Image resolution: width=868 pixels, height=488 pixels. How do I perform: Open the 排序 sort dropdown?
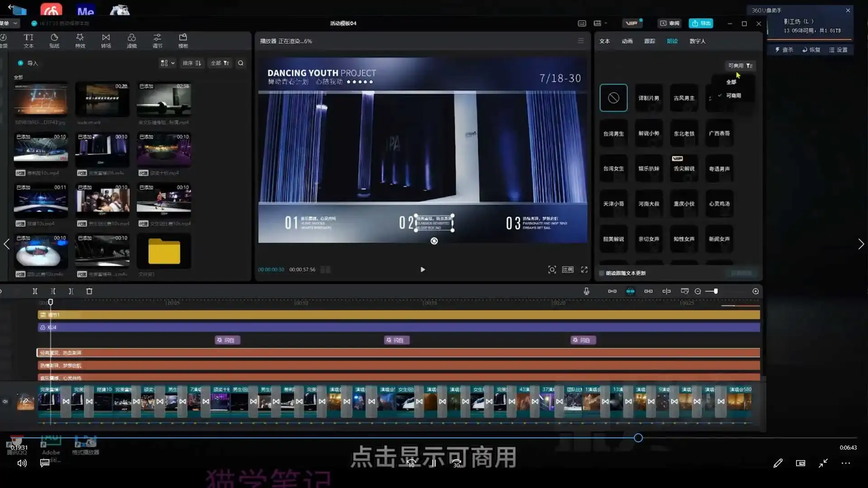pyautogui.click(x=192, y=63)
